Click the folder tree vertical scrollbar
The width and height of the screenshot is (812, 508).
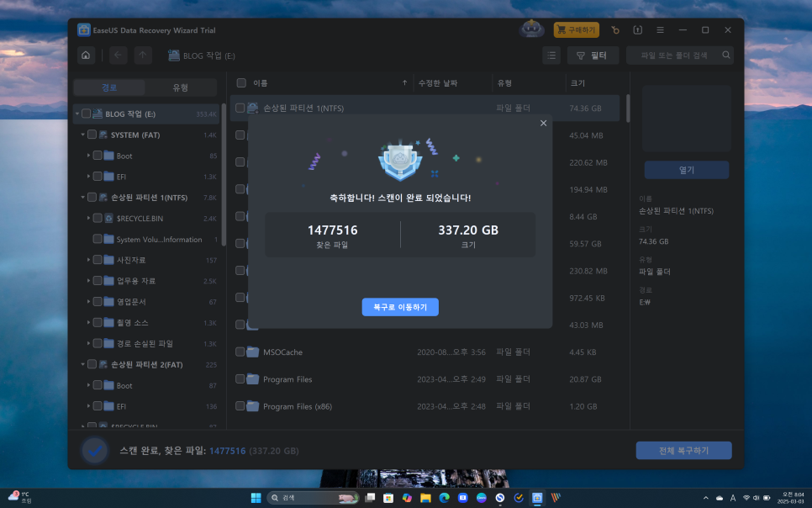pyautogui.click(x=224, y=173)
